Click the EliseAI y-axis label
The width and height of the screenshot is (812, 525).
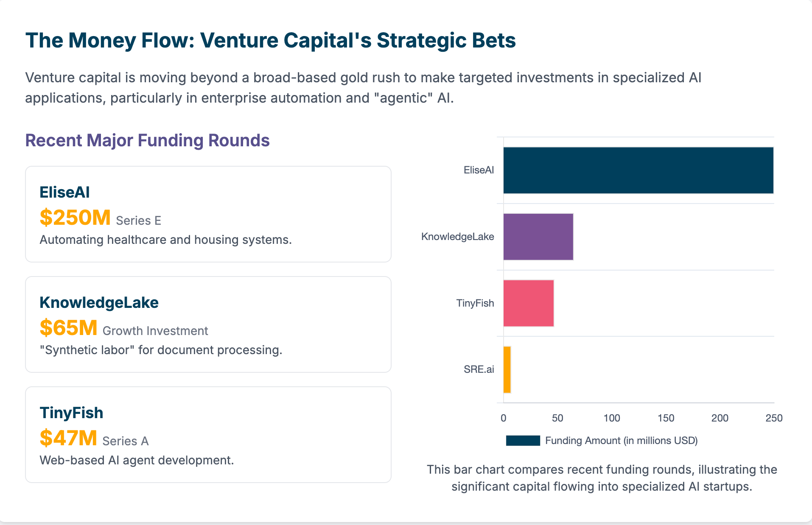point(479,170)
